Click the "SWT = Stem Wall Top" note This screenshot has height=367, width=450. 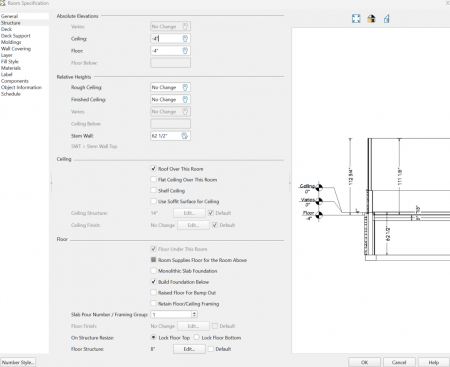(94, 146)
